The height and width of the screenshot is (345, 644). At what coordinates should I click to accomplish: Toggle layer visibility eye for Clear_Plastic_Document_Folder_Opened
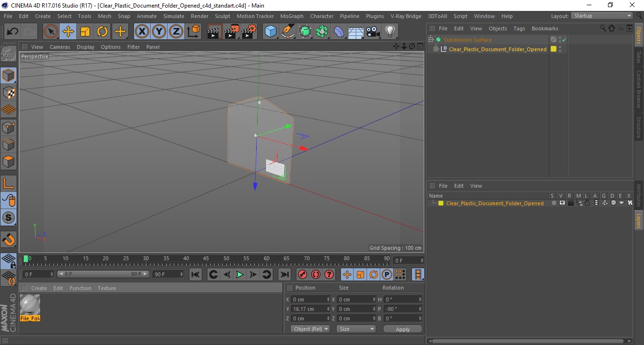pyautogui.click(x=562, y=203)
